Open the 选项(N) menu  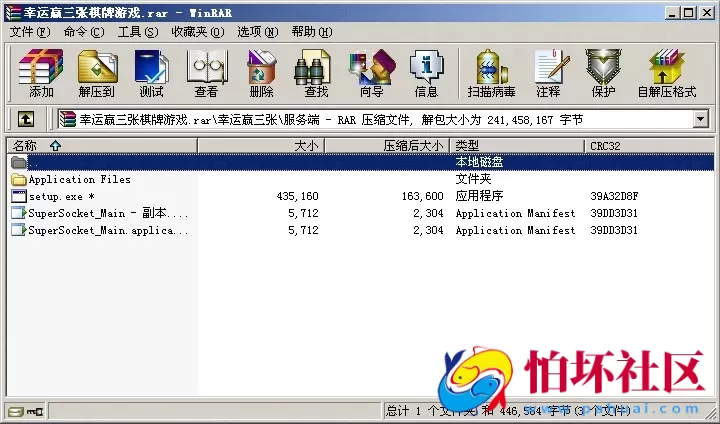click(258, 32)
